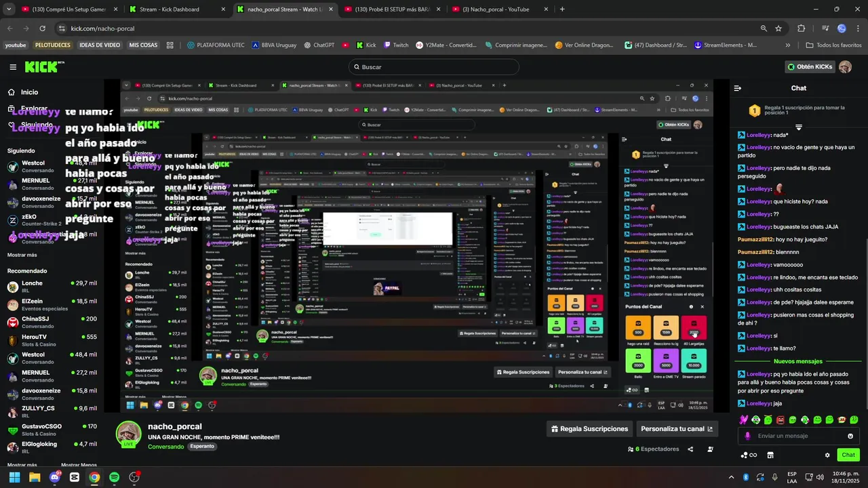Image resolution: width=868 pixels, height=488 pixels.
Task: Open ZULLYY_CS recommended channel
Action: point(52,411)
